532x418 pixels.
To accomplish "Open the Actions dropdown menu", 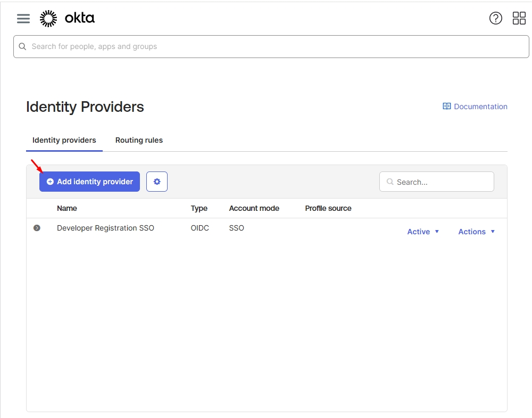I will (x=476, y=232).
